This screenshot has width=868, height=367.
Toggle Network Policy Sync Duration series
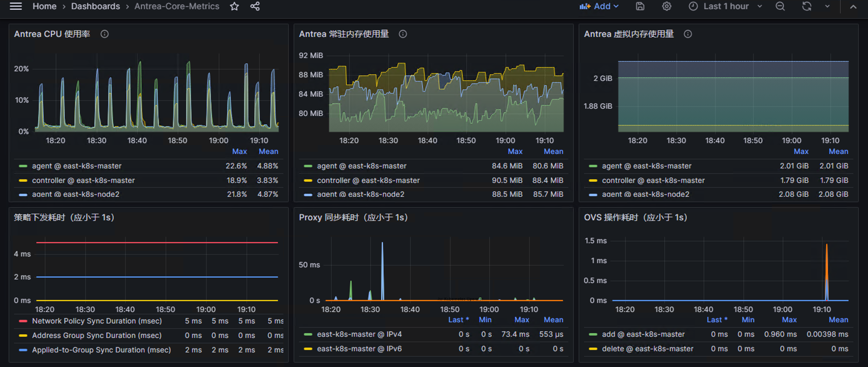(x=97, y=321)
